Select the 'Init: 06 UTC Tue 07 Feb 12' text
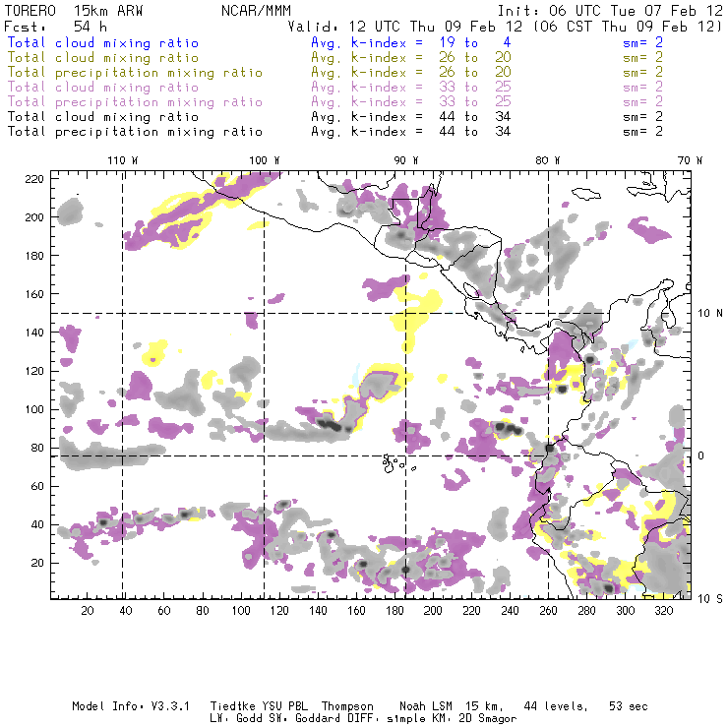 [610, 11]
